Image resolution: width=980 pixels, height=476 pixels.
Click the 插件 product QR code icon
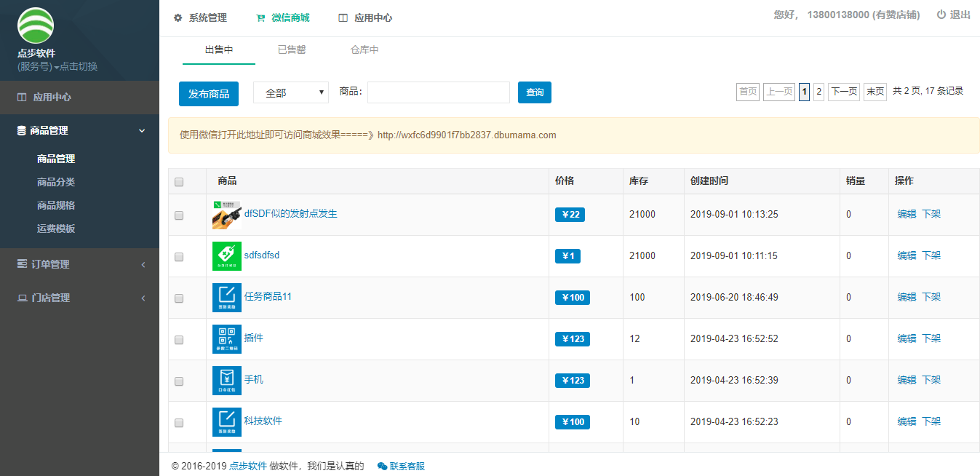(x=226, y=339)
